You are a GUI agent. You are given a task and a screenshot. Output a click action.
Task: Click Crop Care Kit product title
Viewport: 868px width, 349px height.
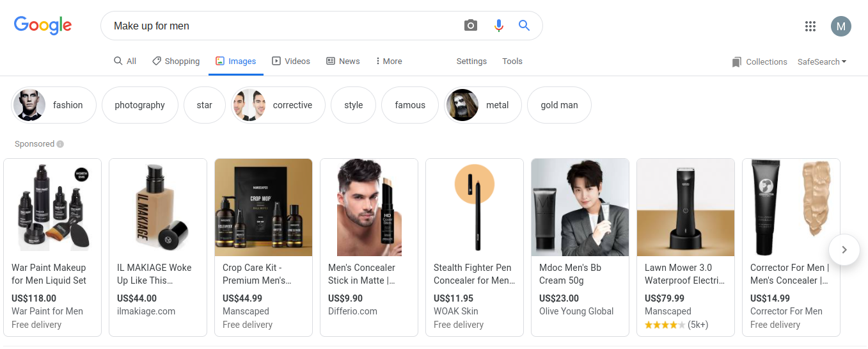[258, 274]
